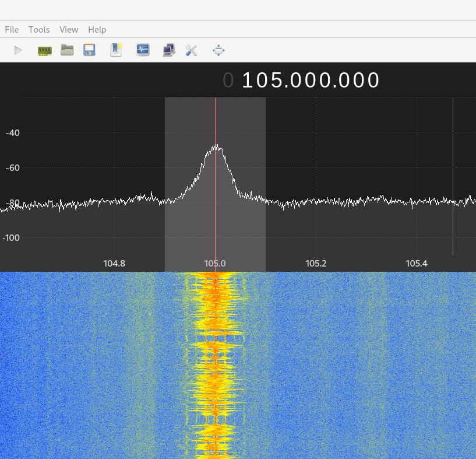This screenshot has height=459, width=476.
Task: Click the 105.2 label on frequency axis
Action: tap(316, 263)
